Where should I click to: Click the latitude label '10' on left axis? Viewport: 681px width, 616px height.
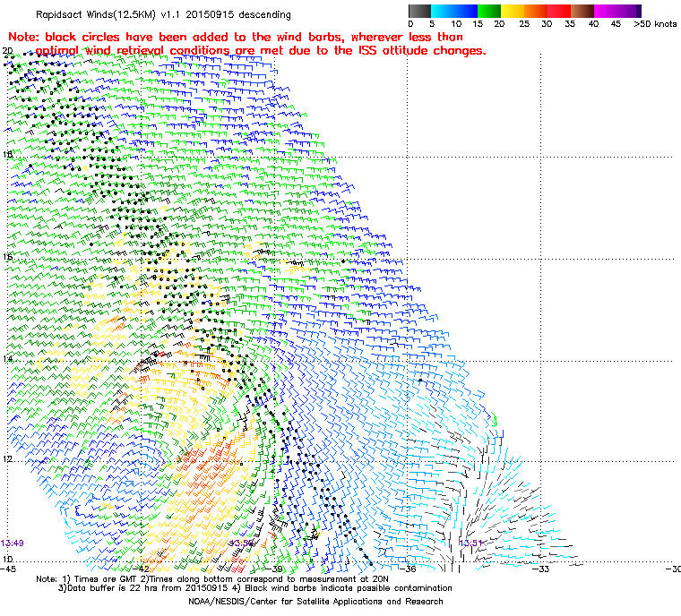click(x=8, y=559)
